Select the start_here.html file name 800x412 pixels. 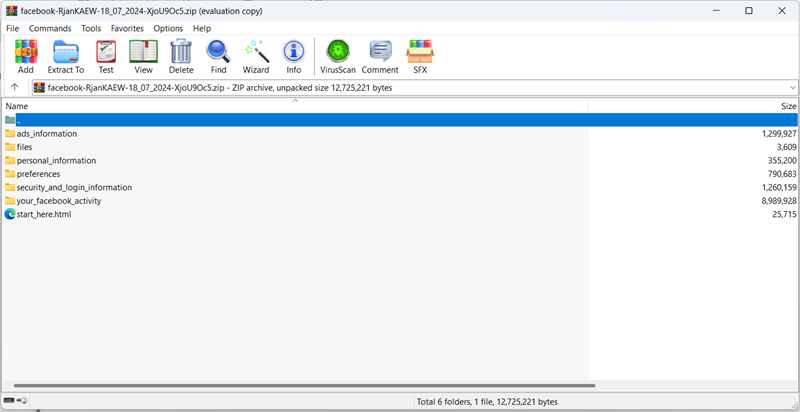pos(44,214)
